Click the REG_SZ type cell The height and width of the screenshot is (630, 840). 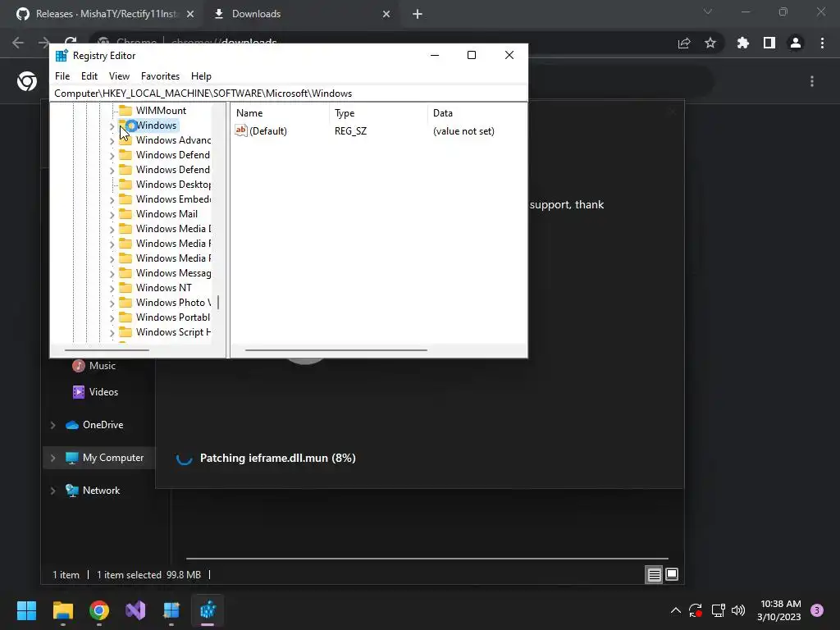point(350,131)
